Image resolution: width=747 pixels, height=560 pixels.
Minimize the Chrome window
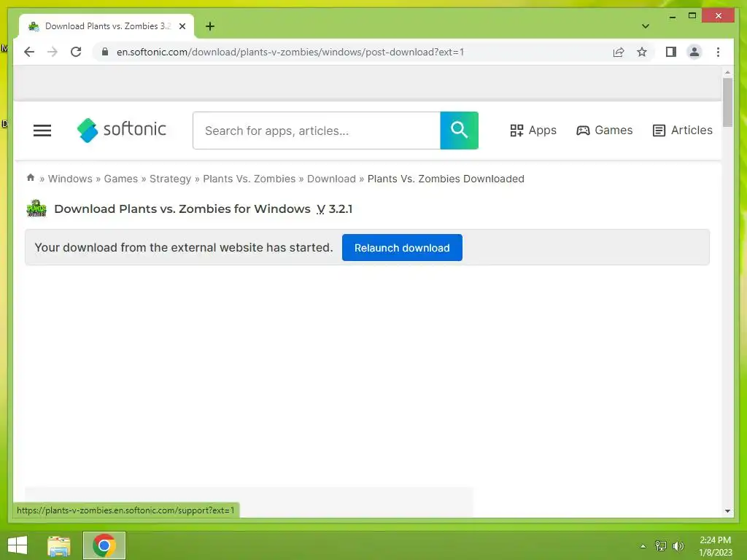[672, 17]
